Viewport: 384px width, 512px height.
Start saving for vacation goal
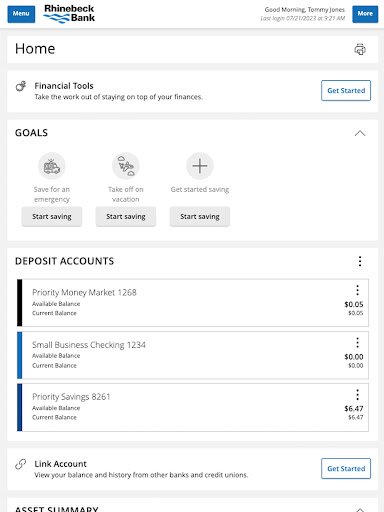tap(126, 217)
